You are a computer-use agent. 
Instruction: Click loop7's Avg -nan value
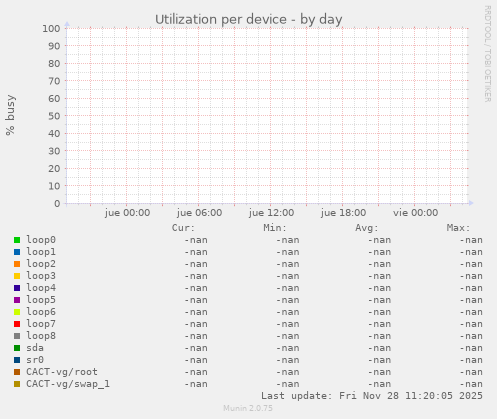click(379, 324)
